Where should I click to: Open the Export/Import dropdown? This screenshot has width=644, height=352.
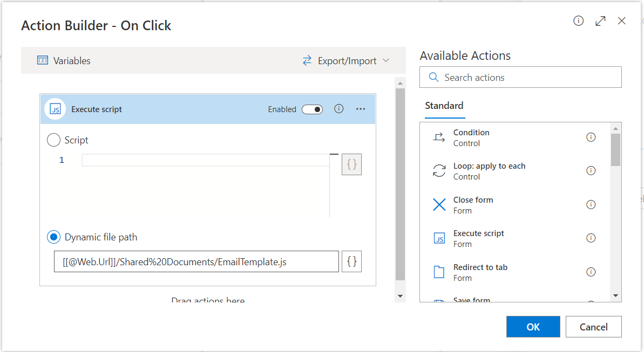(346, 61)
